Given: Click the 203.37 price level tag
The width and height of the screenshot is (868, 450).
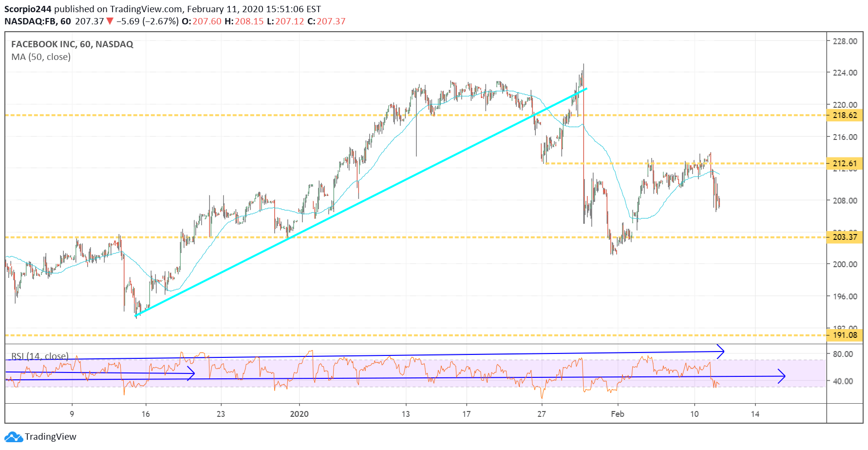Looking at the screenshot, I should (845, 237).
